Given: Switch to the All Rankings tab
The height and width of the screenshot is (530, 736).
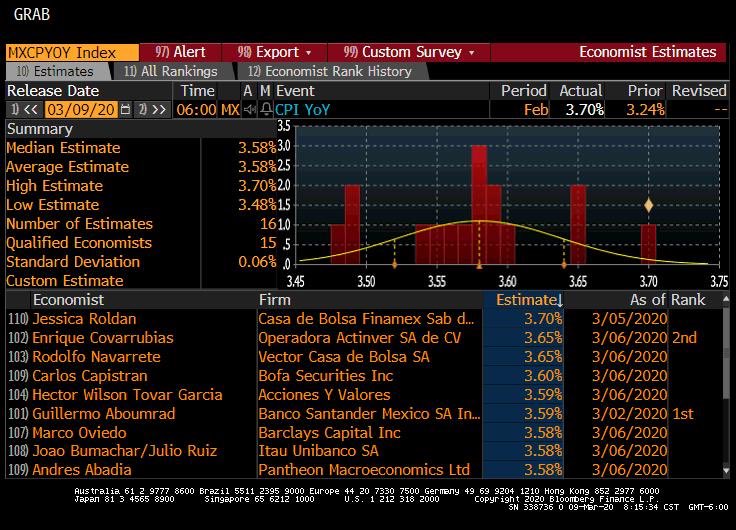Looking at the screenshot, I should click(x=171, y=71).
